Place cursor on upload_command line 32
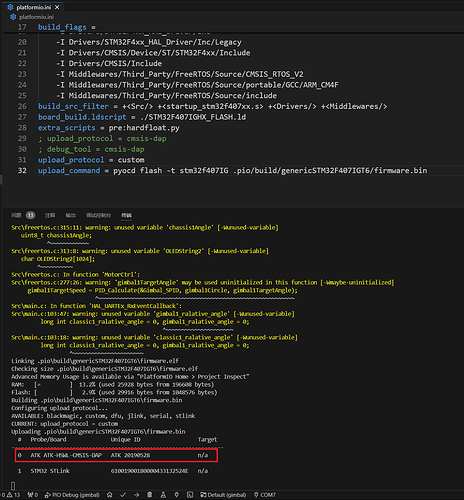 pyautogui.click(x=232, y=171)
